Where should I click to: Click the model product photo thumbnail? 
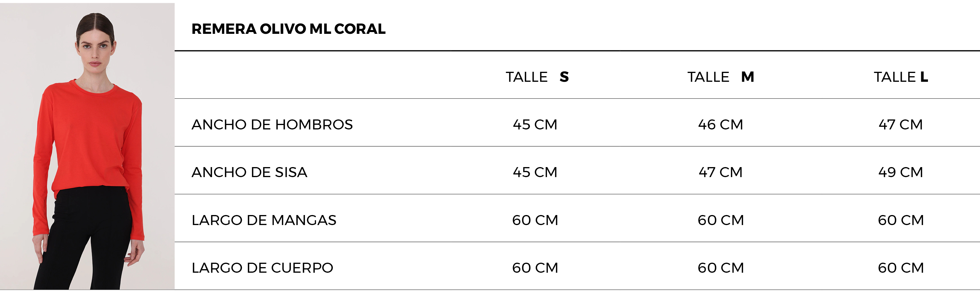(87, 146)
